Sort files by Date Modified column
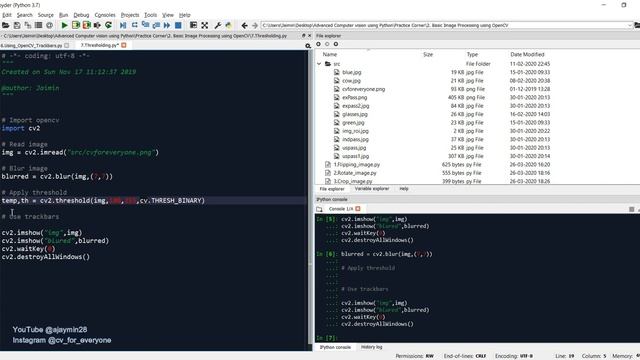The width and height of the screenshot is (640, 360). tap(527, 54)
